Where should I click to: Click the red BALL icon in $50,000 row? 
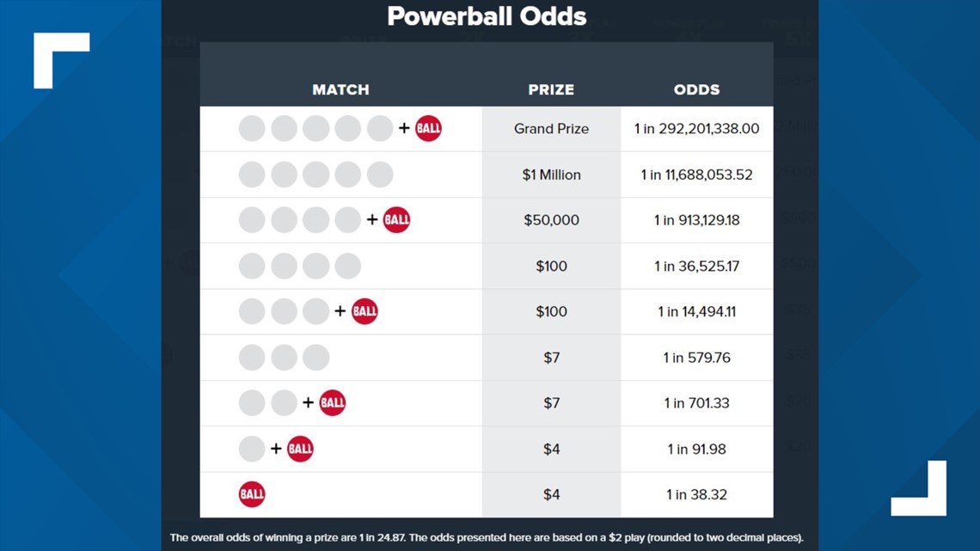(x=396, y=220)
